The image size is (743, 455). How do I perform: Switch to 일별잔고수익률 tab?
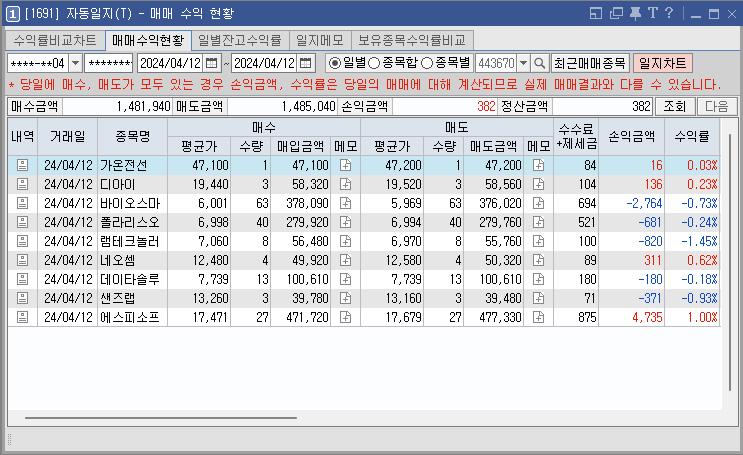(240, 41)
